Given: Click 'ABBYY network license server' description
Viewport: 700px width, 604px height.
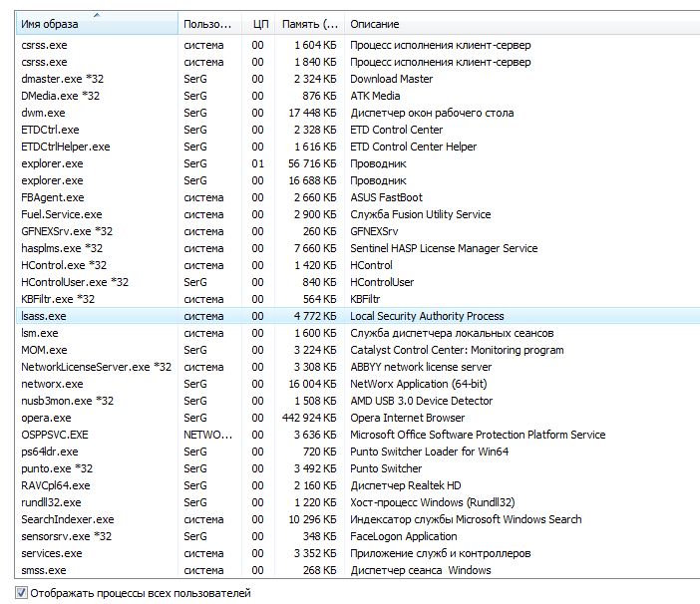Looking at the screenshot, I should tap(421, 367).
